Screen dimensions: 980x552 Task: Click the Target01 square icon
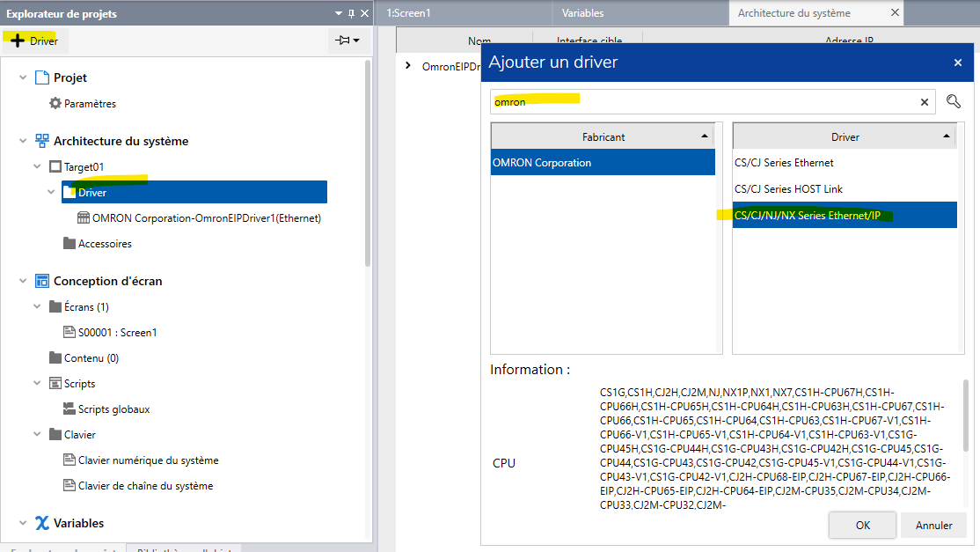point(55,166)
